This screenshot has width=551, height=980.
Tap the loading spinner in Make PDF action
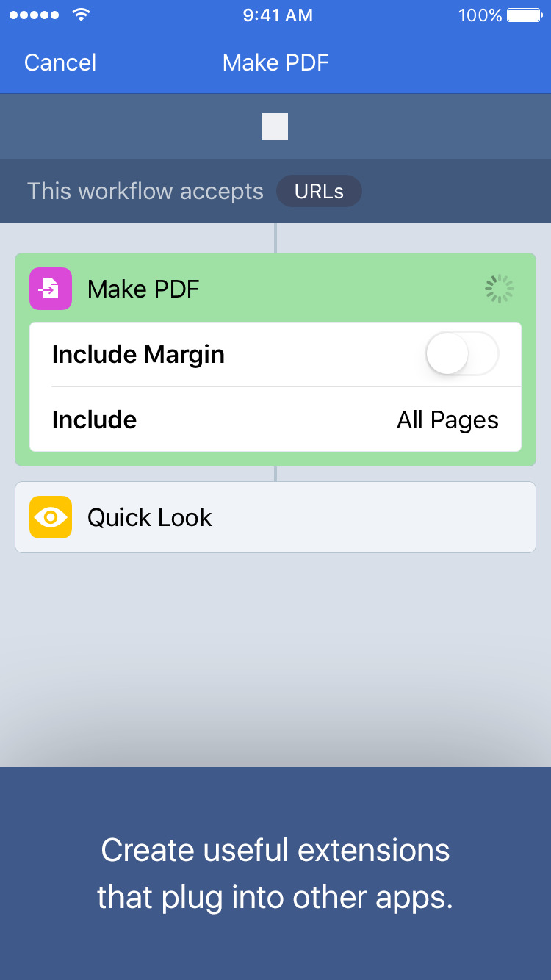[x=500, y=289]
